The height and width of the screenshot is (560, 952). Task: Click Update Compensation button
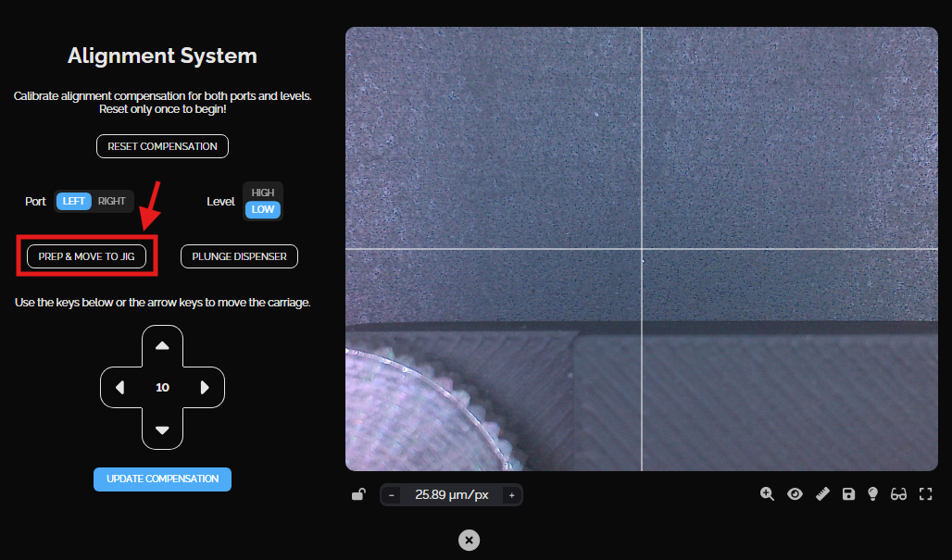[x=162, y=479]
